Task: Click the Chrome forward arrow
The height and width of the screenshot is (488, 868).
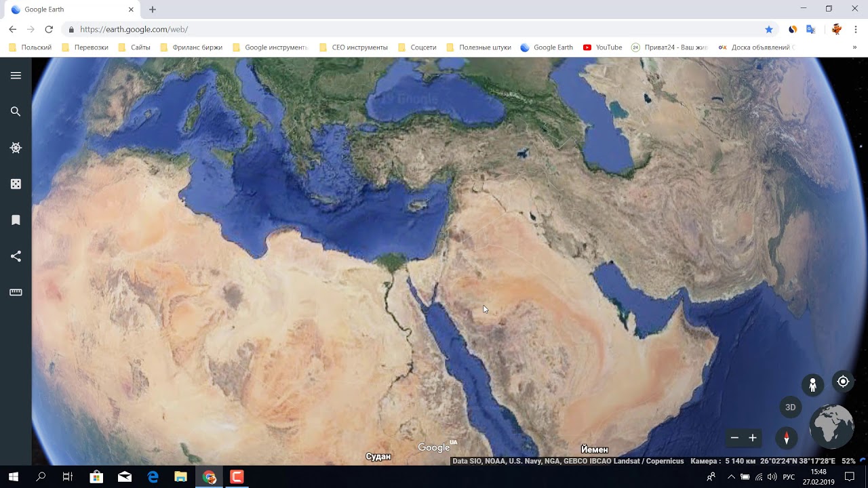Action: coord(31,29)
